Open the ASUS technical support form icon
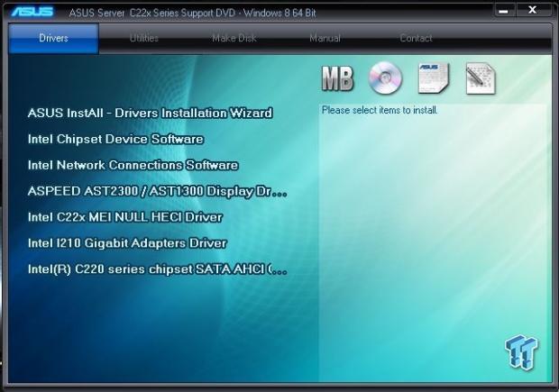559x392 pixels. [434, 78]
